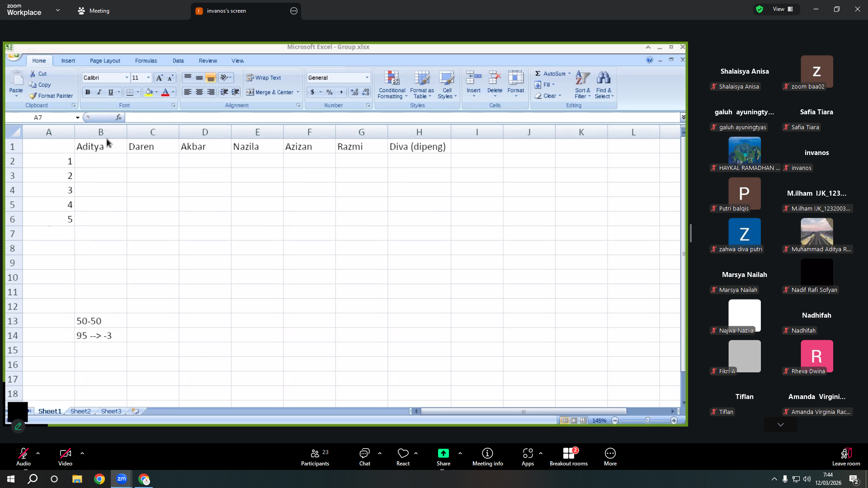Open Format as Table gallery
This screenshot has height=488, width=868.
tap(422, 84)
